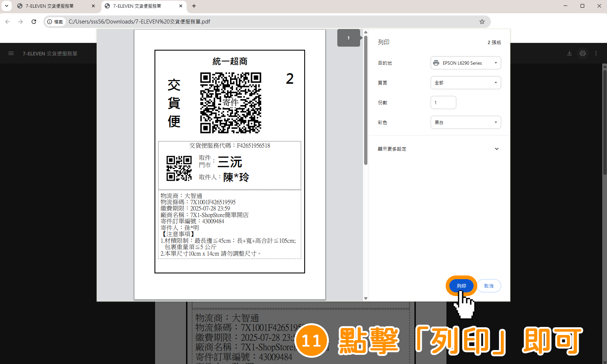Screen dimensions: 607x364
Task: Open a new tab with plus icon
Action: (194, 6)
